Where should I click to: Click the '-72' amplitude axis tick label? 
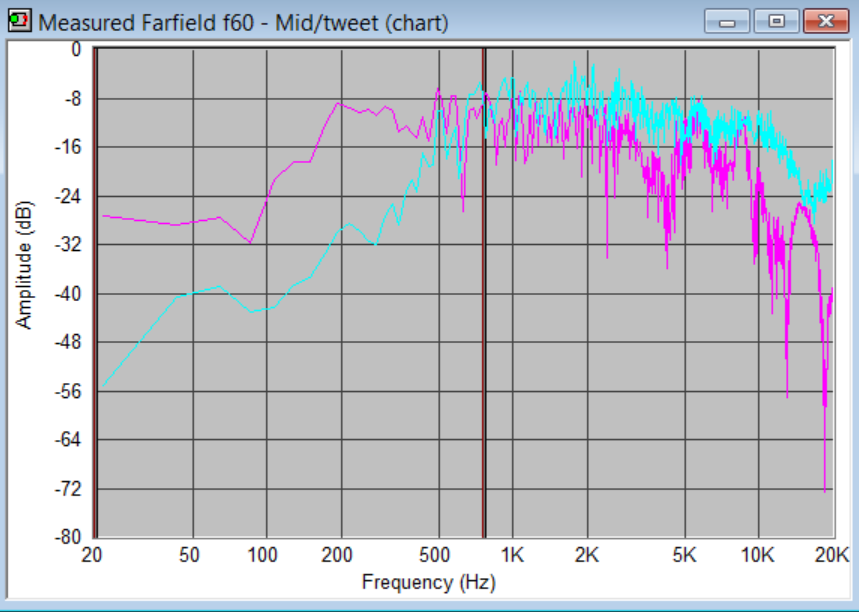coord(68,488)
